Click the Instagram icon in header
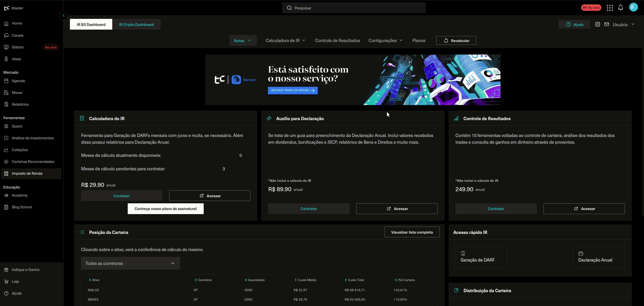The height and width of the screenshot is (306, 644). point(597,24)
